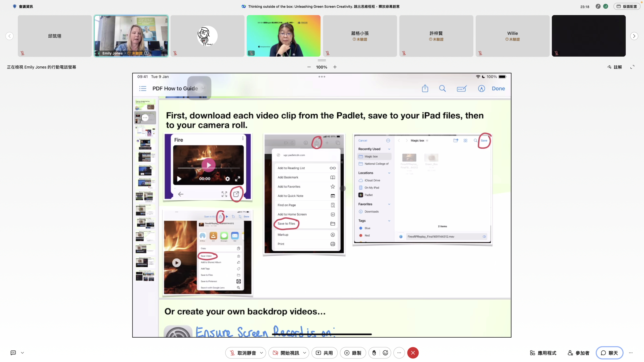644x362 pixels.
Task: Select Emily Jones video thumbnail
Action: [131, 36]
